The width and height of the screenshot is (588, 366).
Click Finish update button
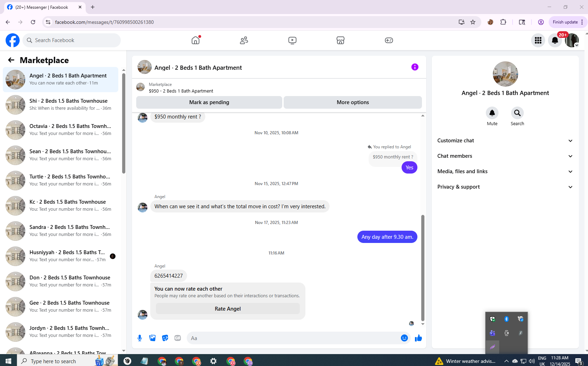(568, 22)
